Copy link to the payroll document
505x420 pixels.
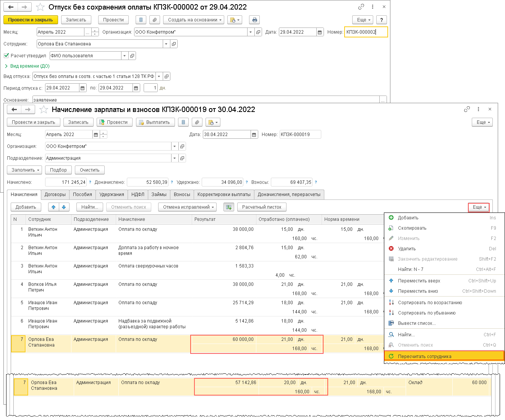click(467, 109)
